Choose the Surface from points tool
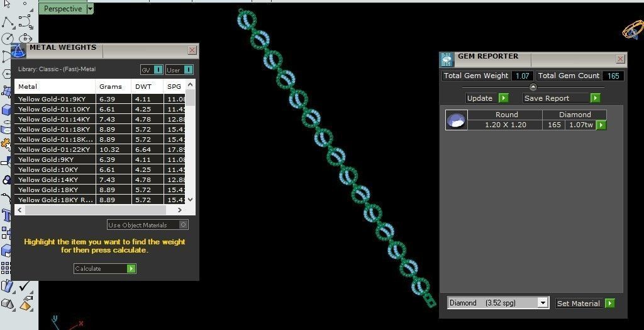This screenshot has width=644, height=330. [6, 91]
